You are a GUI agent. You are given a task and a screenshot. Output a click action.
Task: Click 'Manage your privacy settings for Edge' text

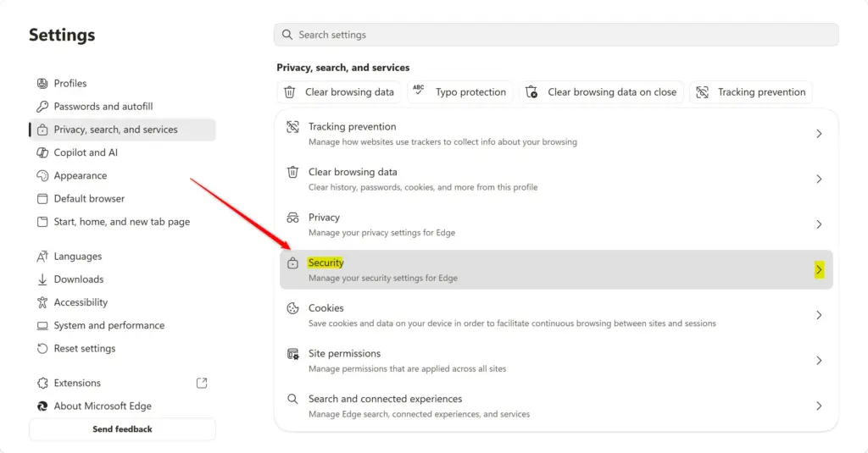[x=382, y=233]
